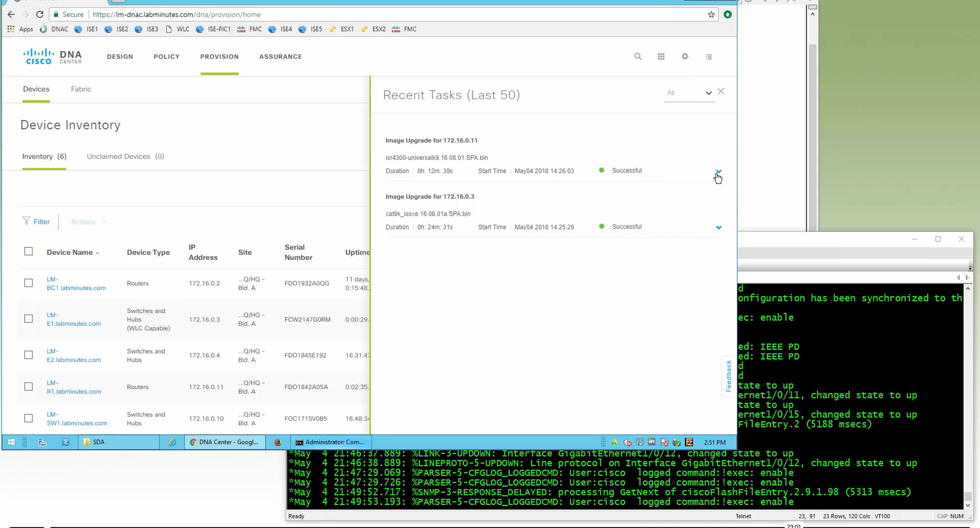Open the ASSURANCE menu
This screenshot has height=528, width=980.
point(280,57)
